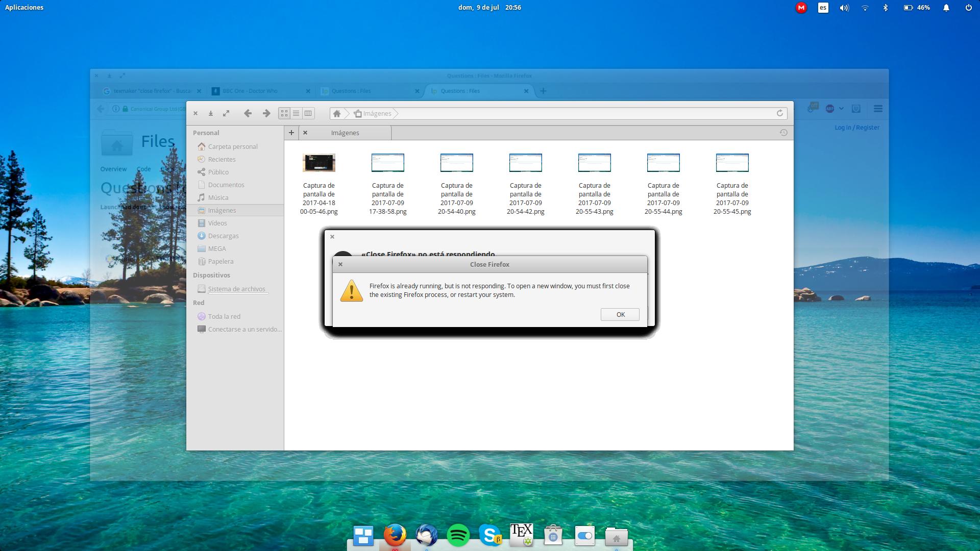Close the Imágenes tab
Image resolution: width=980 pixels, height=551 pixels.
[x=305, y=133]
